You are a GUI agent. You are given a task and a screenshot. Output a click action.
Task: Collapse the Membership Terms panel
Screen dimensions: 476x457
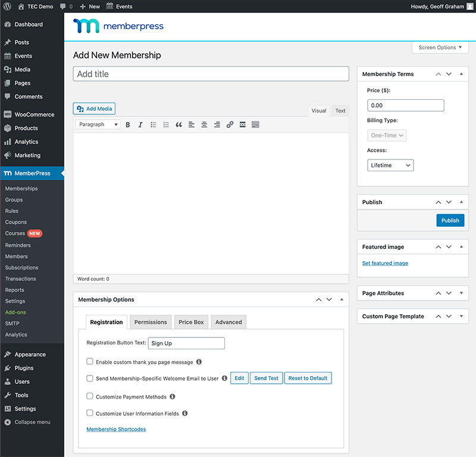462,74
